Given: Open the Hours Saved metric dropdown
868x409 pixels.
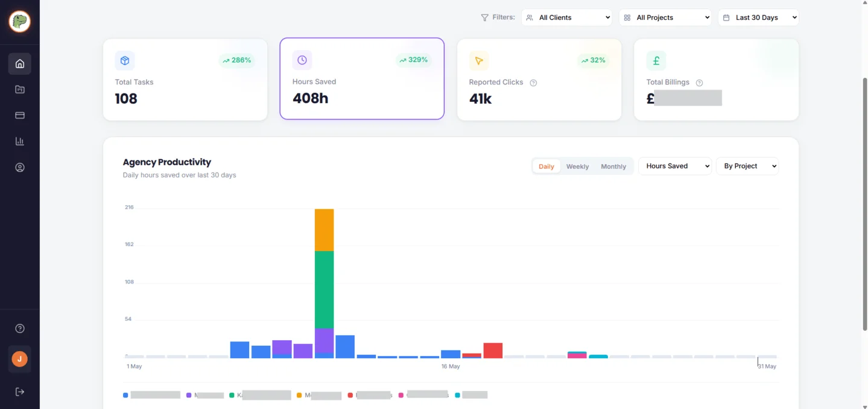Looking at the screenshot, I should pyautogui.click(x=675, y=166).
